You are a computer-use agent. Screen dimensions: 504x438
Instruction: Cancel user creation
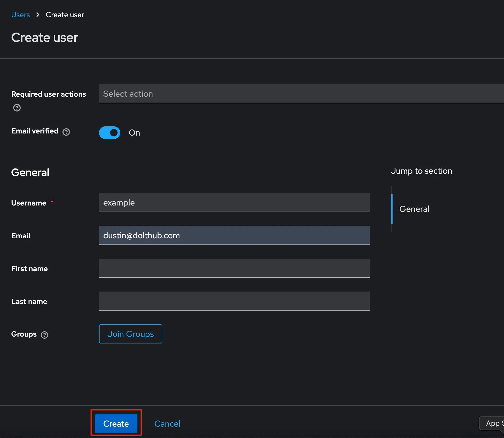coord(167,423)
